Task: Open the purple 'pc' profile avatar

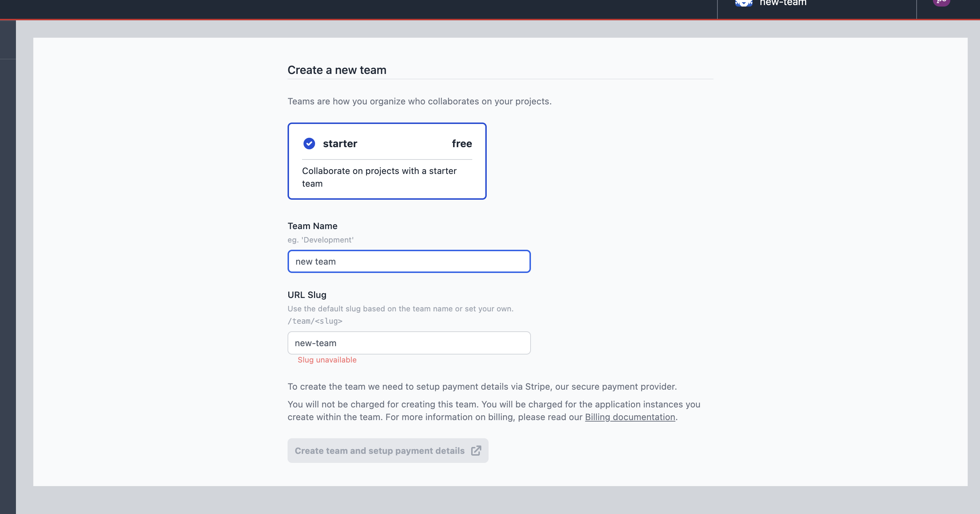Action: [942, 2]
